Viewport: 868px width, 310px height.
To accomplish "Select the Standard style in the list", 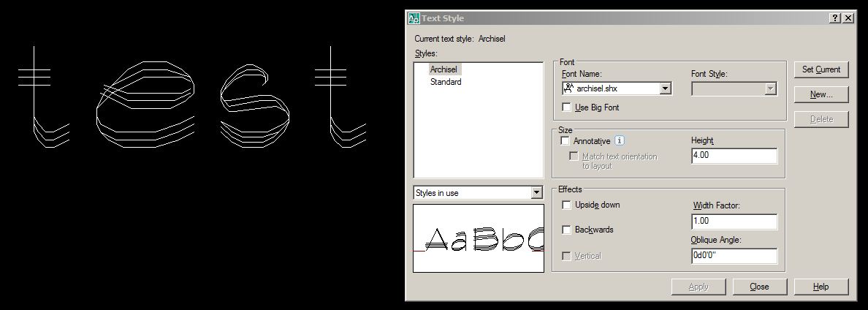I will (446, 82).
